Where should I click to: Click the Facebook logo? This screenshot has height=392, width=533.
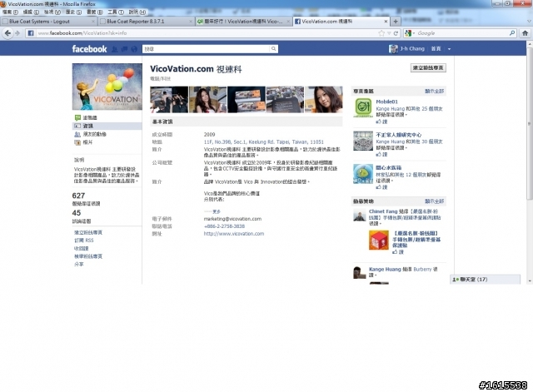[x=89, y=49]
